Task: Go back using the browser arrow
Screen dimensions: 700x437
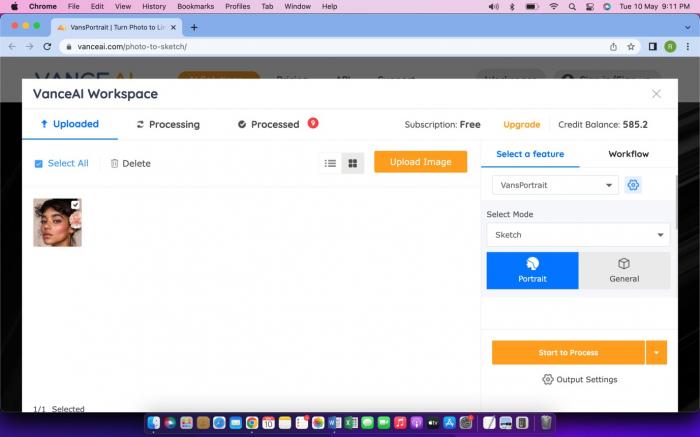Action: 12,46
